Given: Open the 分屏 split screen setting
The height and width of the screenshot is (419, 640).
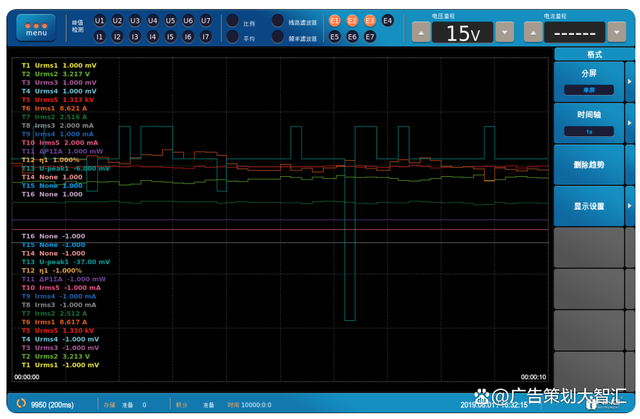Looking at the screenshot, I should coord(589,82).
